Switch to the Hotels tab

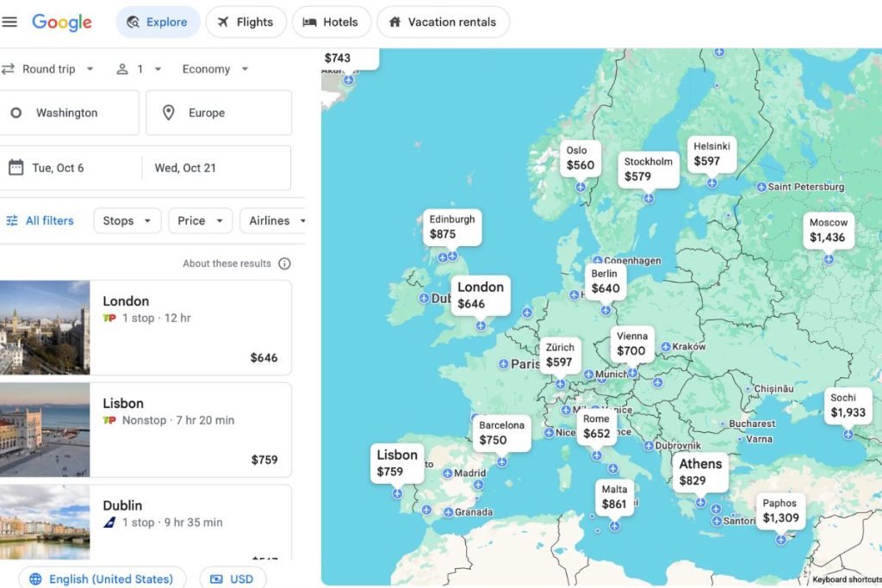pos(332,22)
